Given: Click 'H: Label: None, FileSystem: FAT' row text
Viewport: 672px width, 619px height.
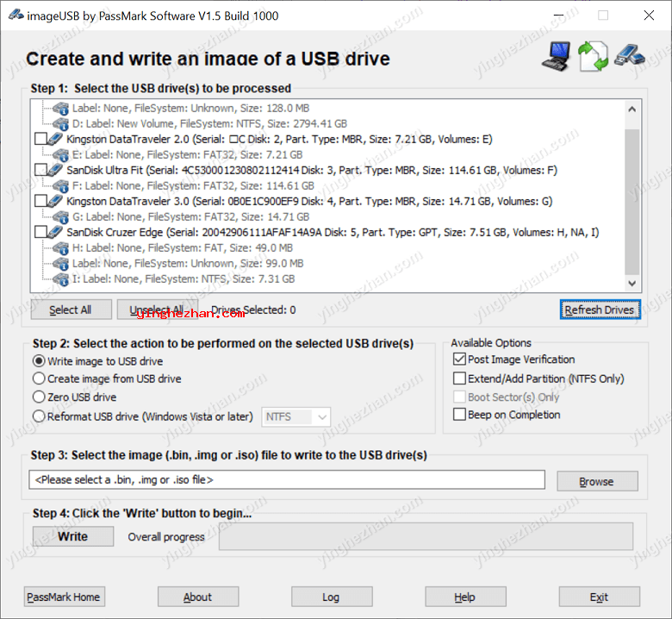Looking at the screenshot, I should click(x=183, y=247).
